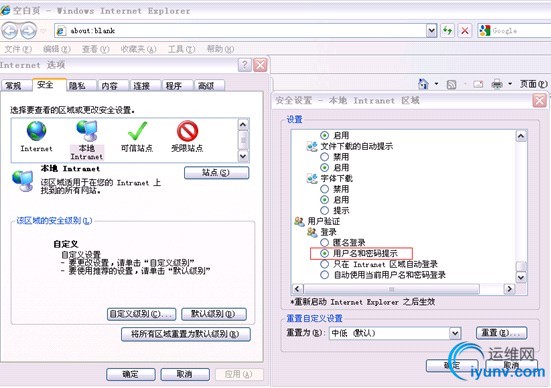This screenshot has height=388, width=551.
Task: Click the red Stop loading icon
Action: pyautogui.click(x=465, y=31)
